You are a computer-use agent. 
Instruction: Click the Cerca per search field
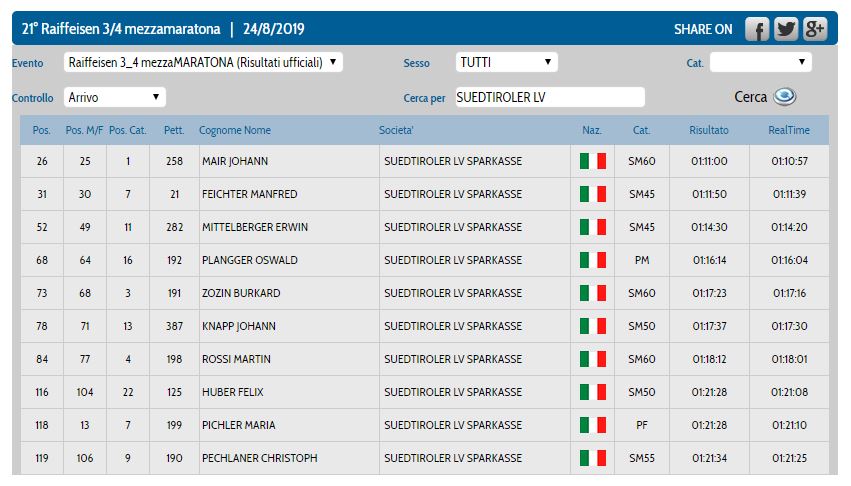tap(549, 97)
